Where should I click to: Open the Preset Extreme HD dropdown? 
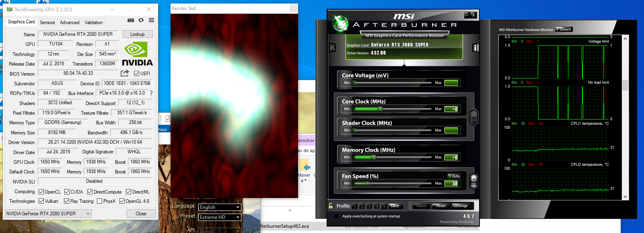point(220,217)
